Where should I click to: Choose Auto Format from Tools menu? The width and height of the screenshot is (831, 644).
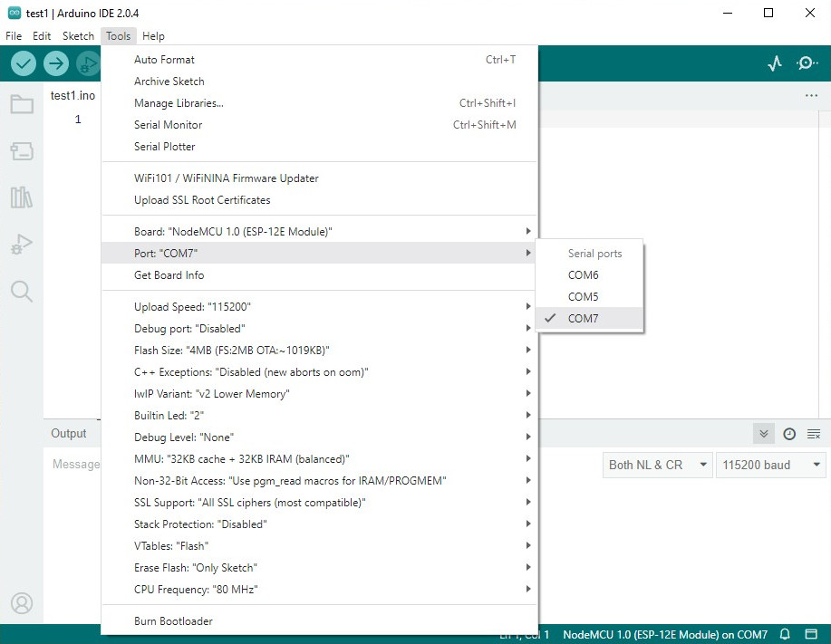[x=164, y=60]
